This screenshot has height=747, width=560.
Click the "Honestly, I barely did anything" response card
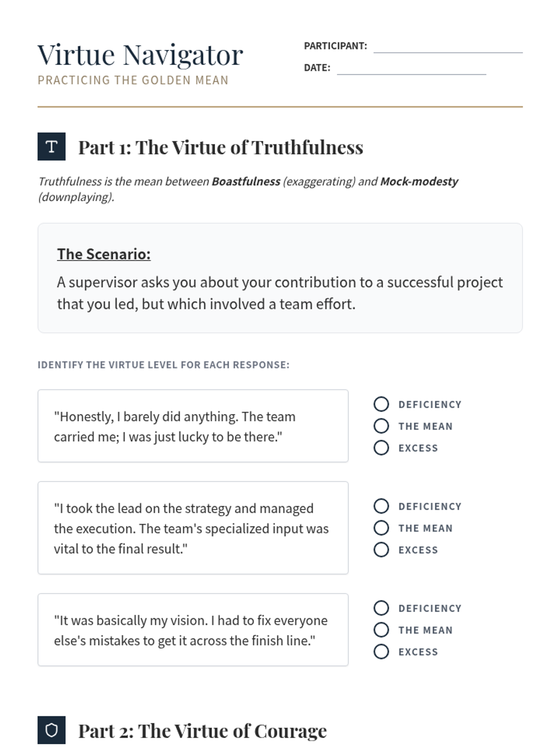[193, 426]
